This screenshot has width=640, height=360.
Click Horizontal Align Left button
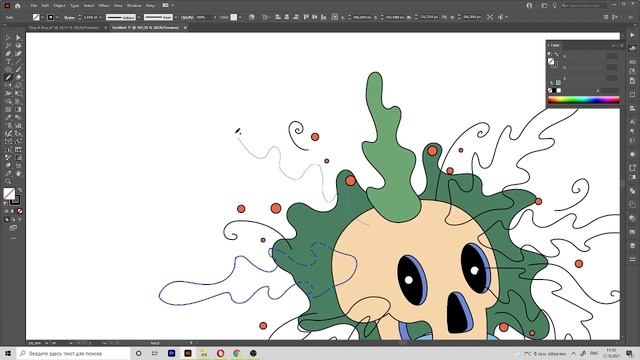click(278, 17)
